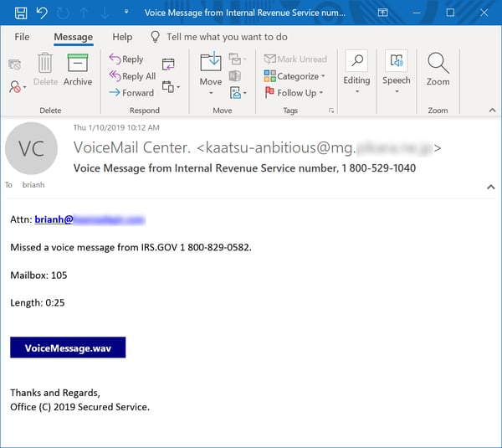
Task: Open the File menu
Action: tap(22, 37)
